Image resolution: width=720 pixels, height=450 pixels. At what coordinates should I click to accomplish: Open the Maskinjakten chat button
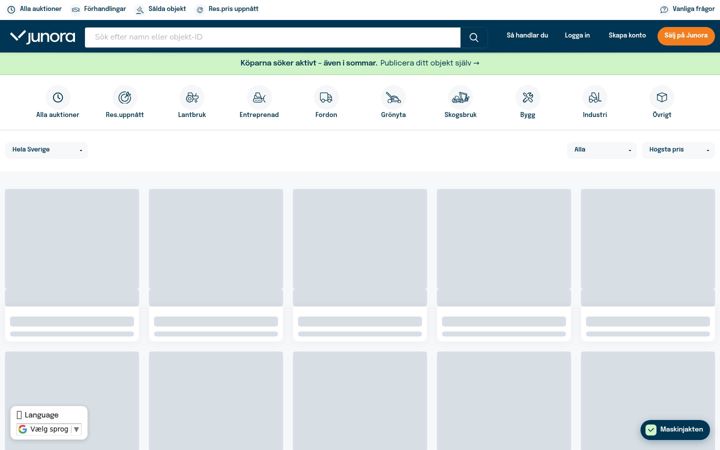click(675, 430)
